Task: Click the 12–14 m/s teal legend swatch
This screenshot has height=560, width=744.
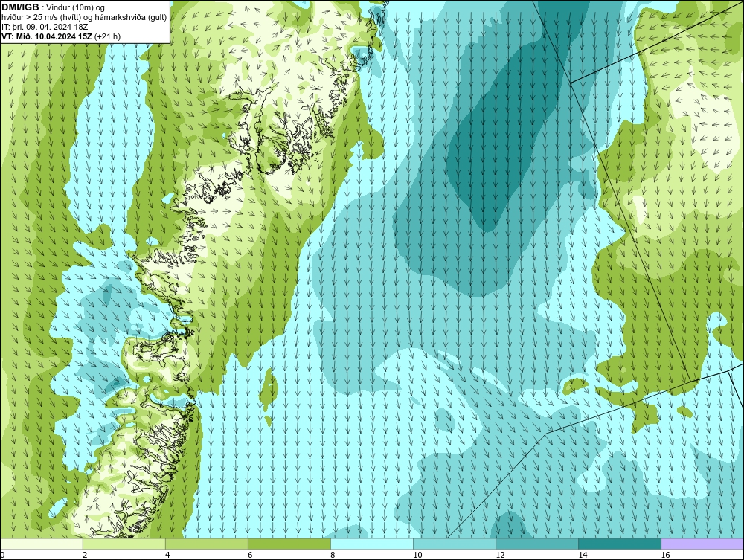Action: [536, 544]
